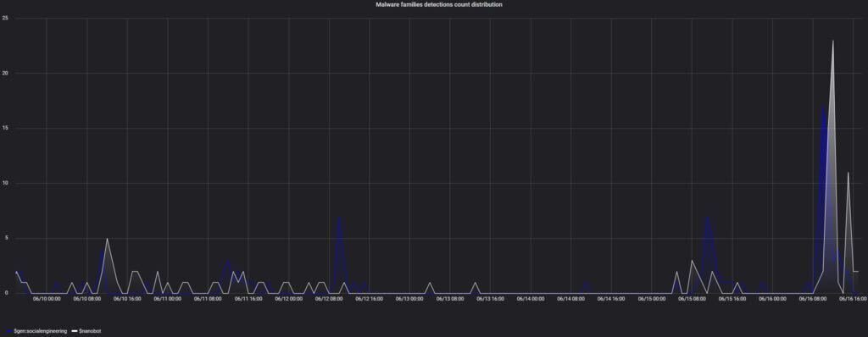Click x-axis label 06/11 08:00
This screenshot has height=337, width=868.
[209, 300]
